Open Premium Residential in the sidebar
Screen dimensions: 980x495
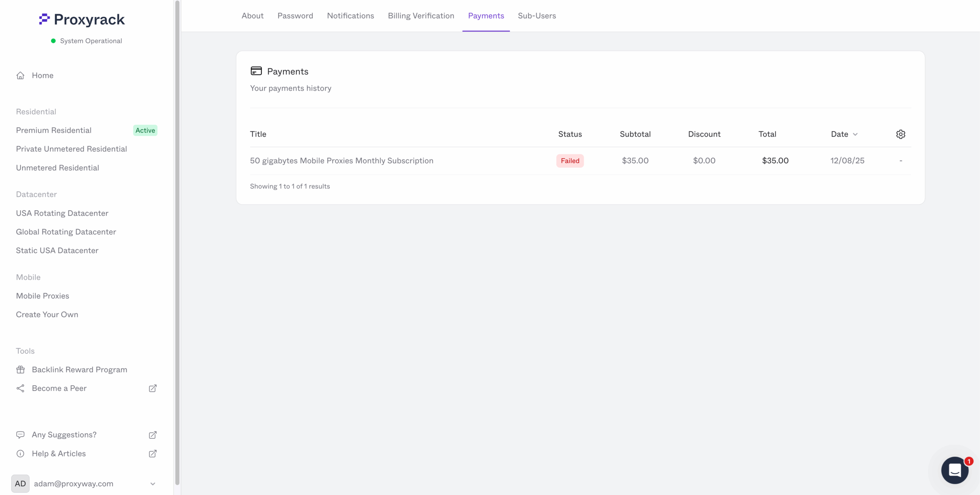[x=54, y=130]
